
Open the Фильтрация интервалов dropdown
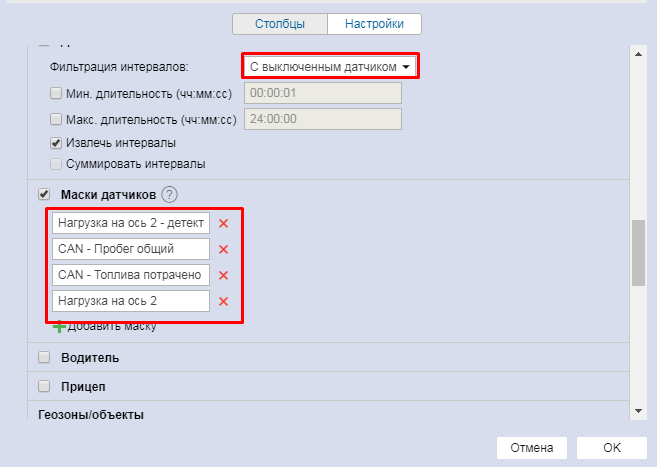tap(330, 67)
